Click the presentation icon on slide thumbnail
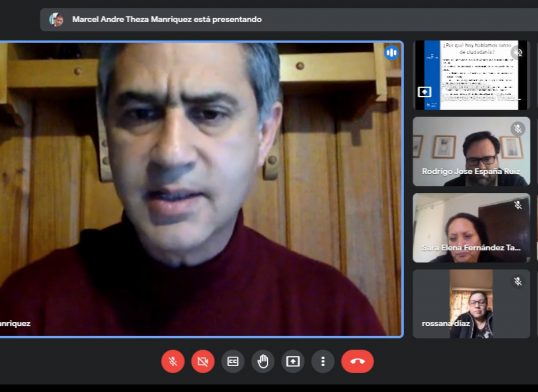Image resolution: width=538 pixels, height=392 pixels. coord(424,92)
